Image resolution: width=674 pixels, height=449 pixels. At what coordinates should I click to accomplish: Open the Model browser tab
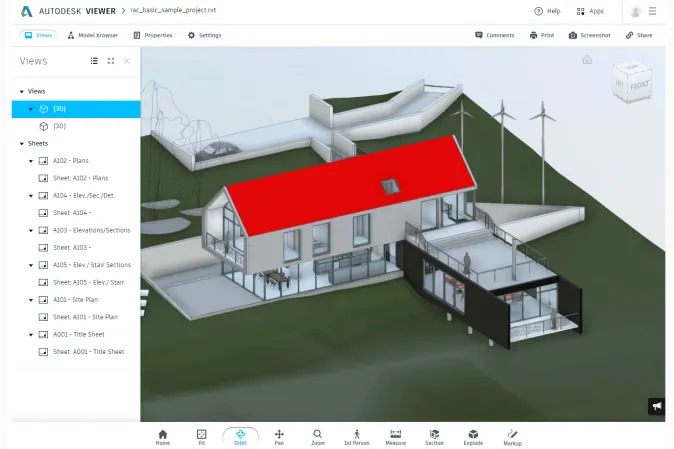[92, 35]
